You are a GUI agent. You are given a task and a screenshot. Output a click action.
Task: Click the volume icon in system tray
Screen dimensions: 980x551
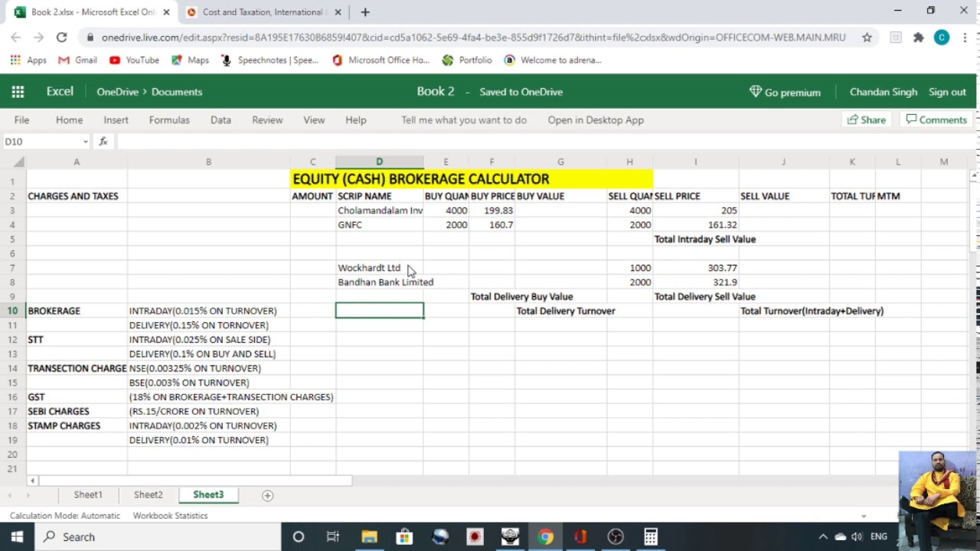pyautogui.click(x=857, y=536)
